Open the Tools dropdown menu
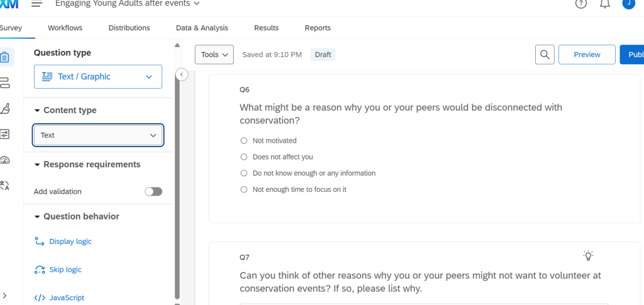 pos(214,55)
